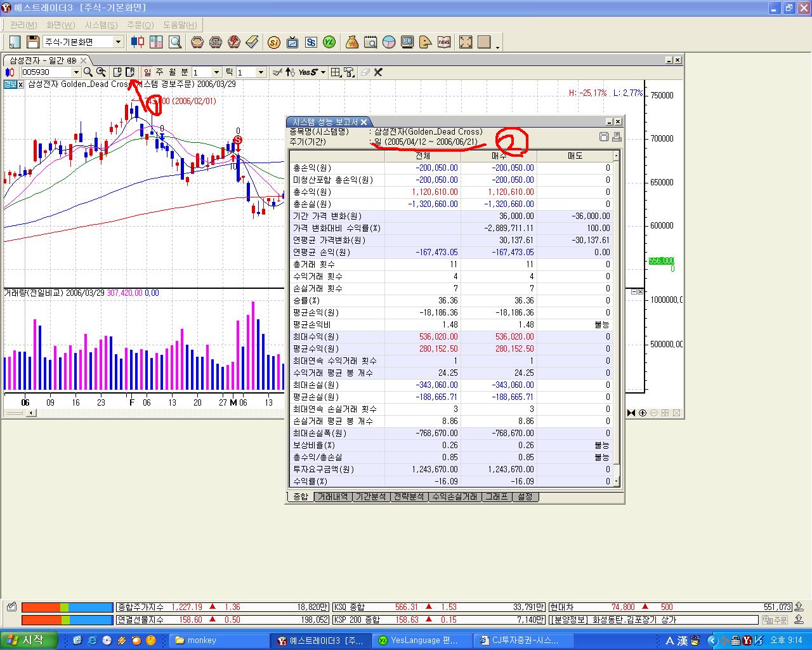Click the zoom-in plus icon below chart

point(643,413)
